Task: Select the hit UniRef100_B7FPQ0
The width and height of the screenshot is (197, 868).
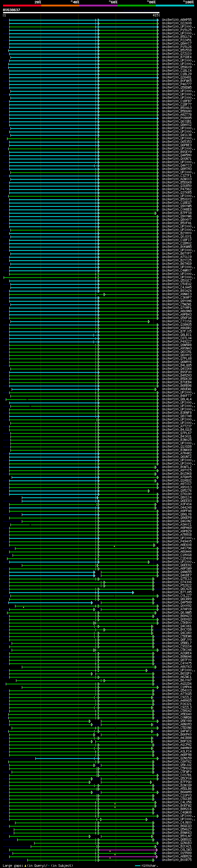Action: [x=177, y=782]
